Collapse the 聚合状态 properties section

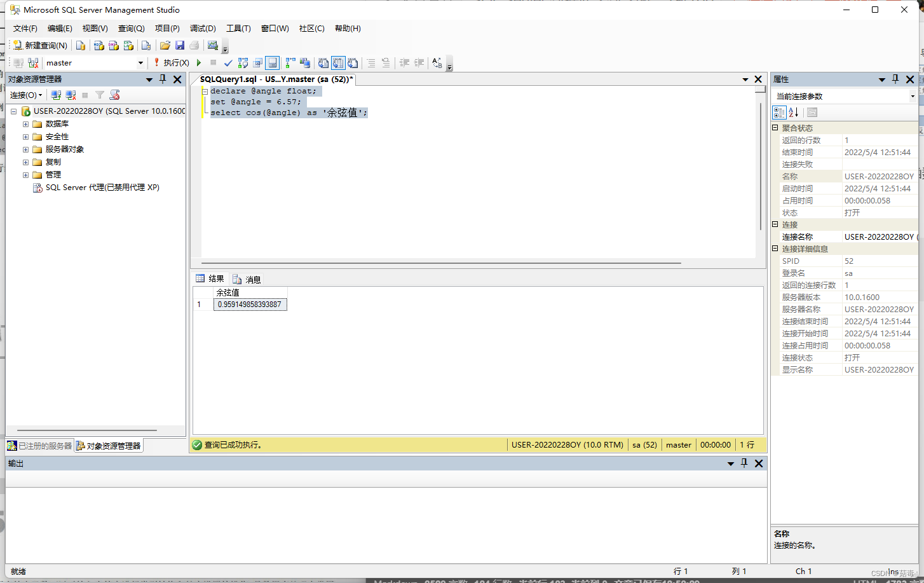[775, 128]
